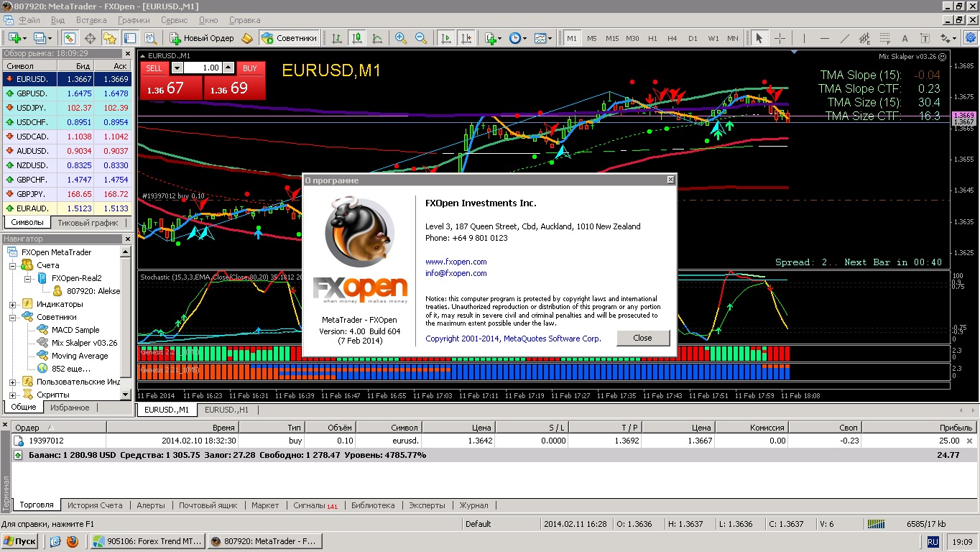Image resolution: width=980 pixels, height=552 pixels.
Task: Select the D1 timeframe toggle
Action: [693, 38]
